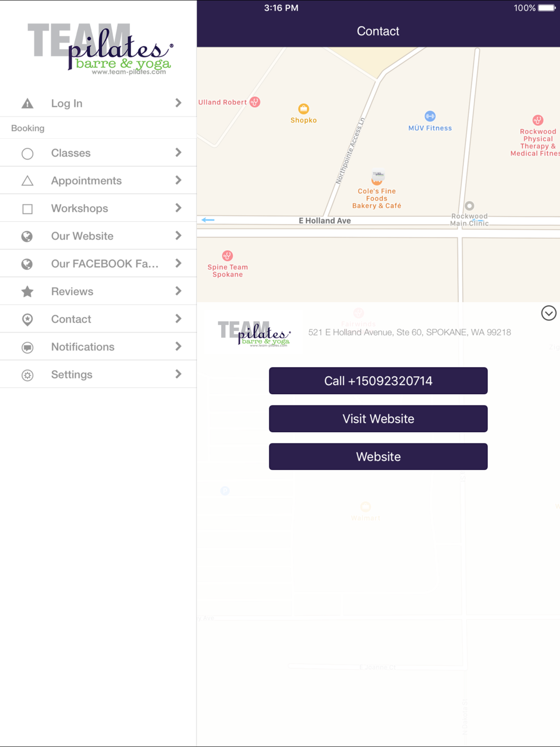Tap the Workshops square icon
560x747 pixels.
click(x=27, y=209)
